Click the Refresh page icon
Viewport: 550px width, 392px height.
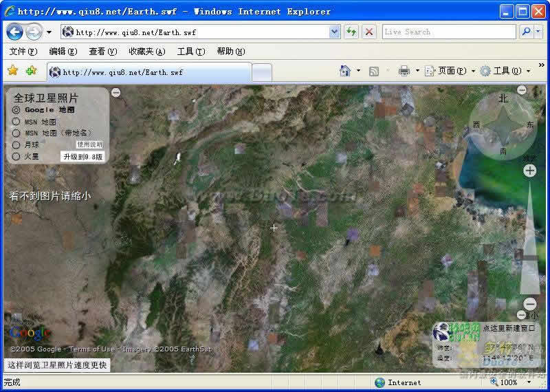point(351,32)
